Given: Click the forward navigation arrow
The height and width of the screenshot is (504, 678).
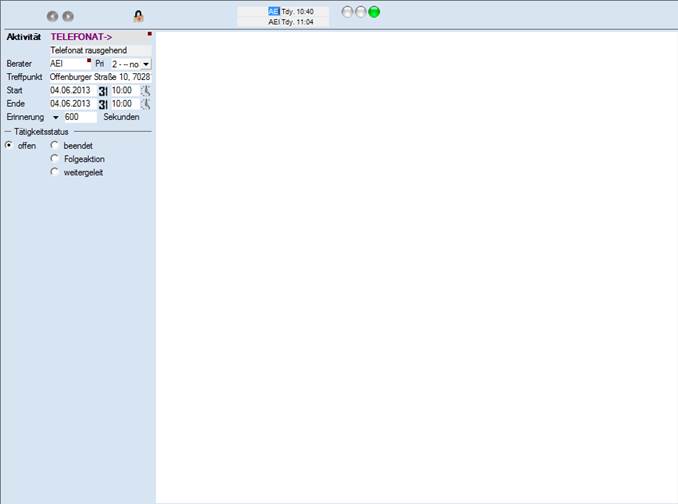Looking at the screenshot, I should pyautogui.click(x=68, y=16).
